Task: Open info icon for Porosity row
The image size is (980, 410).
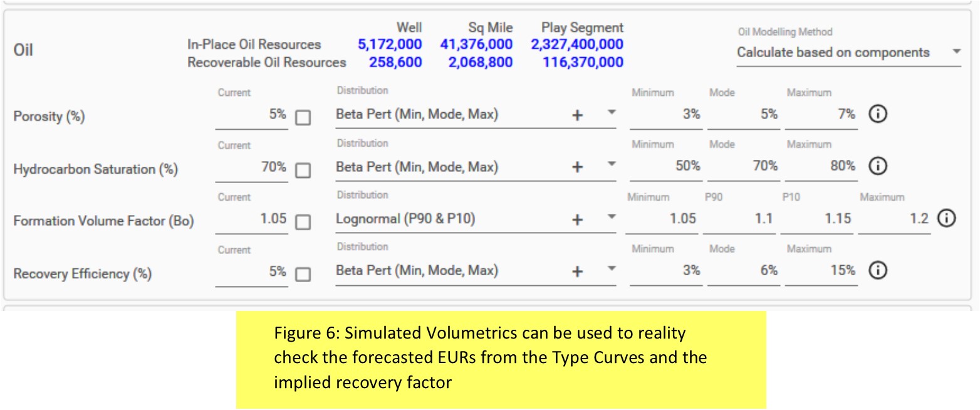Action: click(878, 114)
